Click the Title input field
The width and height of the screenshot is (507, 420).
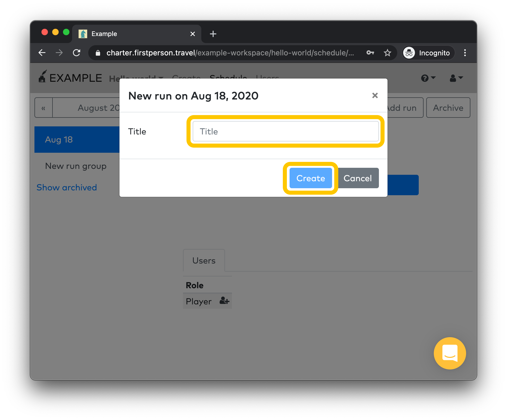(286, 131)
